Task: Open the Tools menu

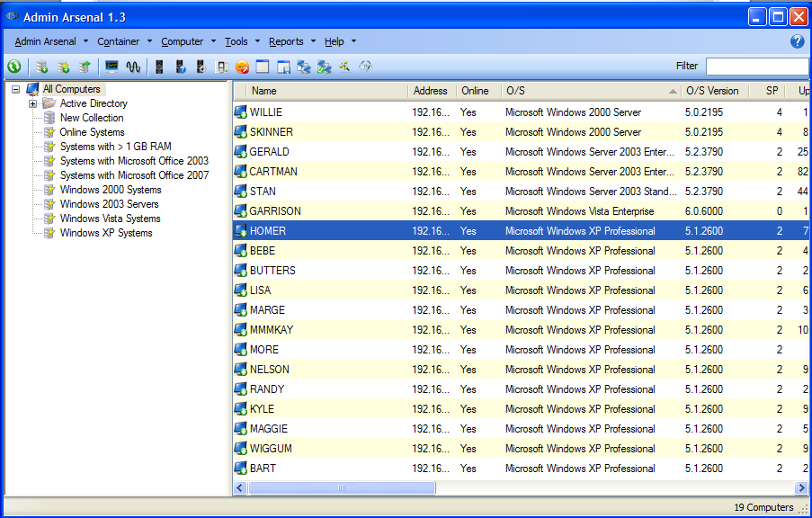Action: pos(236,41)
